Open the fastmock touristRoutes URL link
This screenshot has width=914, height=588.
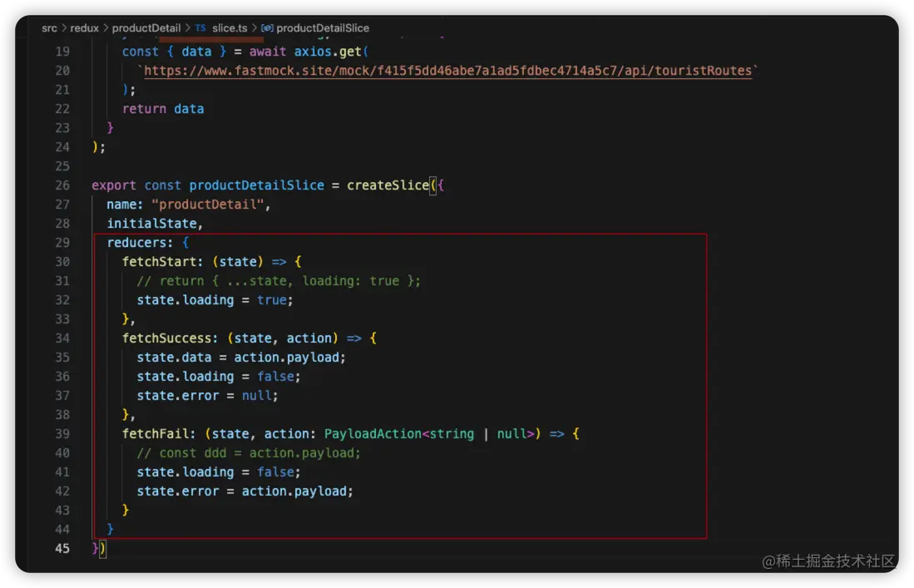pos(447,71)
